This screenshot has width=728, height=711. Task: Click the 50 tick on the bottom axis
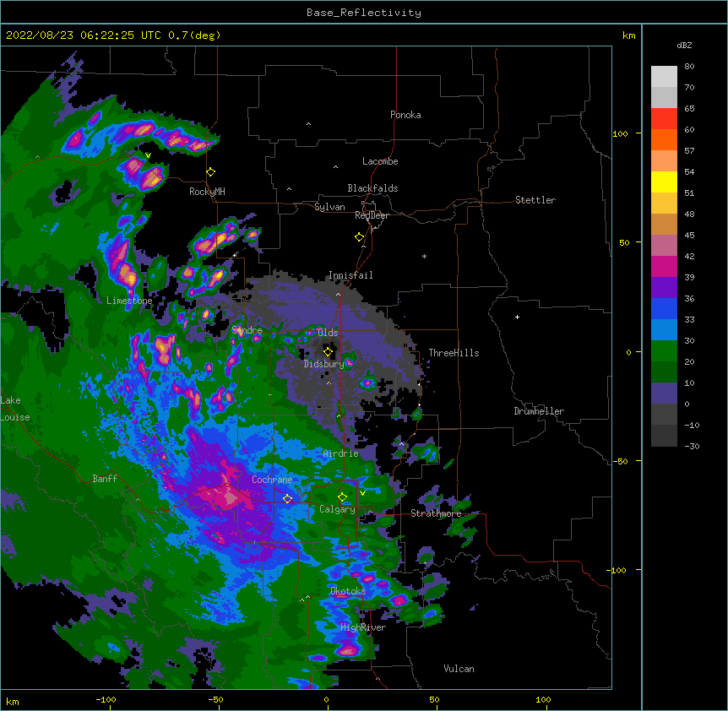point(434,699)
